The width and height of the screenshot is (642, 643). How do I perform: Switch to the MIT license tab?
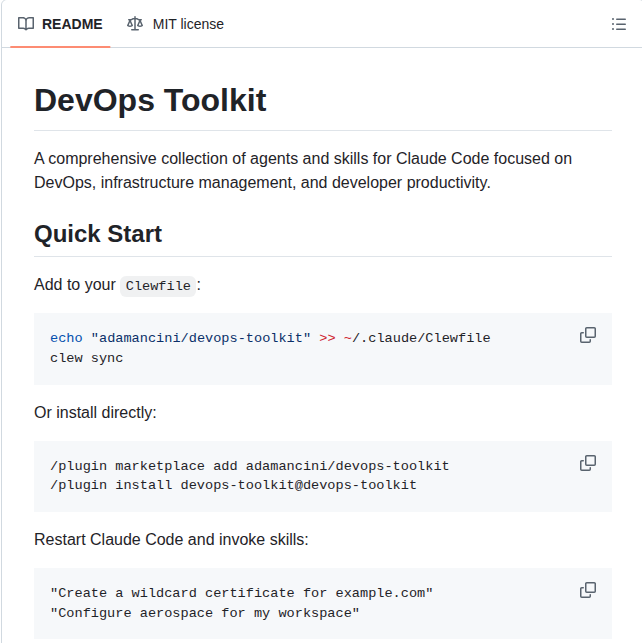point(175,24)
